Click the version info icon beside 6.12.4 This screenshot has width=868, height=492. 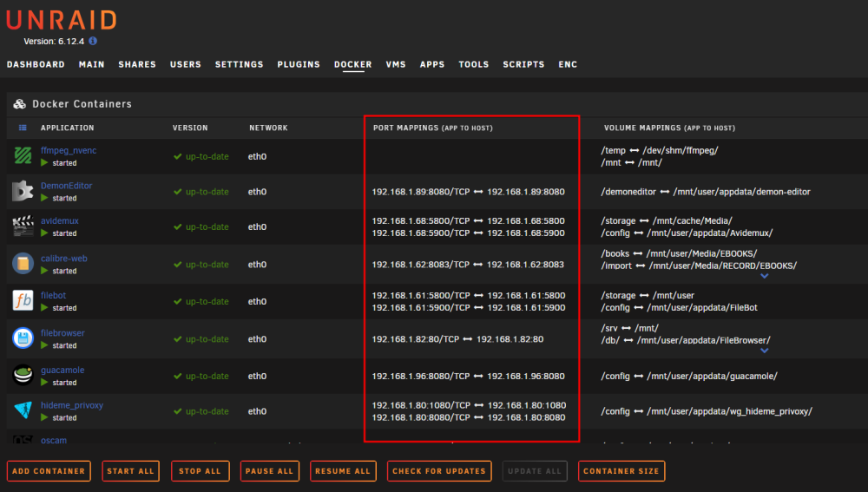tap(93, 41)
